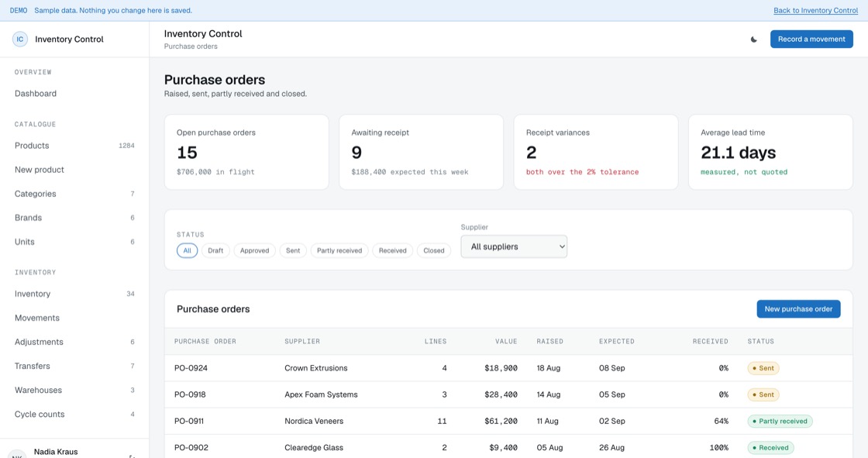Open Adjustments in the sidebar
Viewport: 868px width, 458px height.
(x=74, y=342)
